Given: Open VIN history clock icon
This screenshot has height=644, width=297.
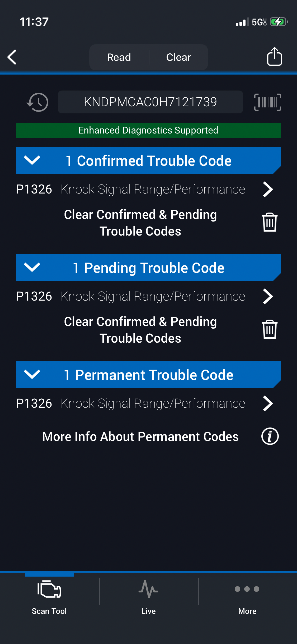Looking at the screenshot, I should tap(37, 102).
